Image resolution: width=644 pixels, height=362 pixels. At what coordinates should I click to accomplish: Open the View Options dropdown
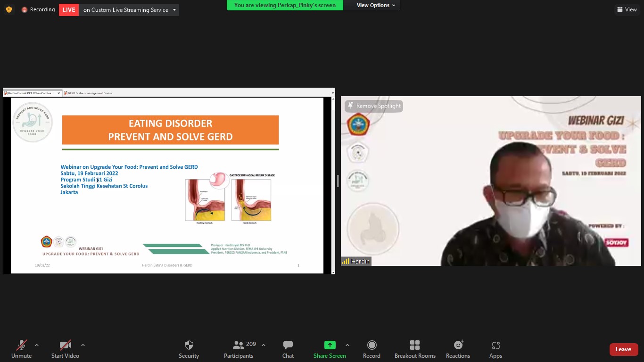coord(376,5)
